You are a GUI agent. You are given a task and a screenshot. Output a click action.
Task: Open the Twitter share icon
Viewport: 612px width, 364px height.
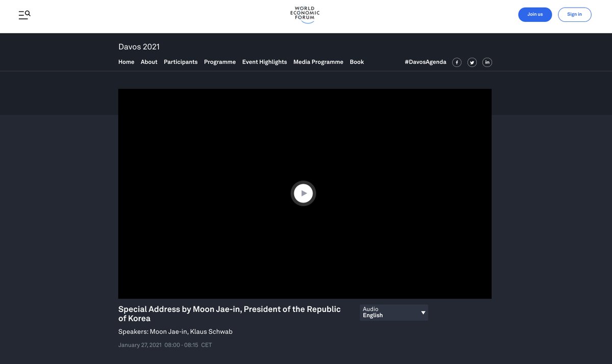click(472, 62)
